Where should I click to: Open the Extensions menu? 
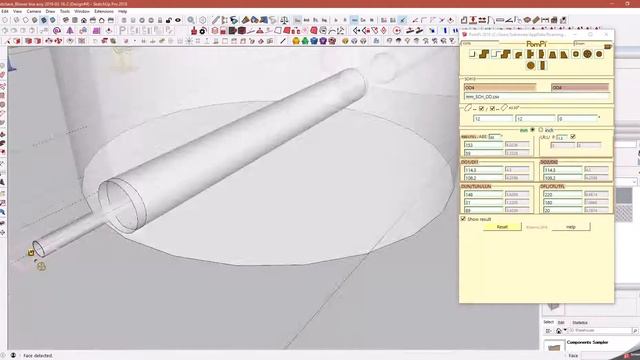pos(104,11)
